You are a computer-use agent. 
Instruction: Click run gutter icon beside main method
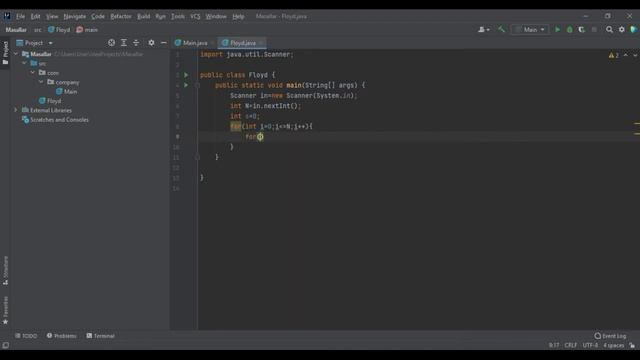pyautogui.click(x=186, y=85)
